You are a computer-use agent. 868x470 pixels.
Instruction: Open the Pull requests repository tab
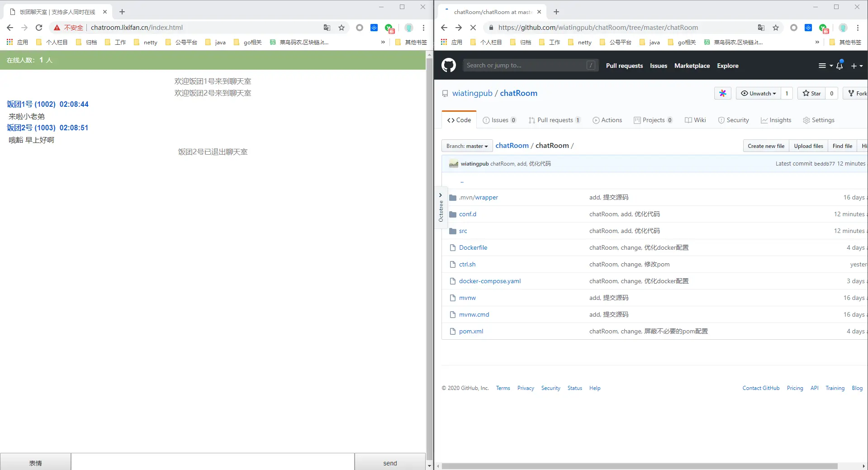tap(555, 120)
